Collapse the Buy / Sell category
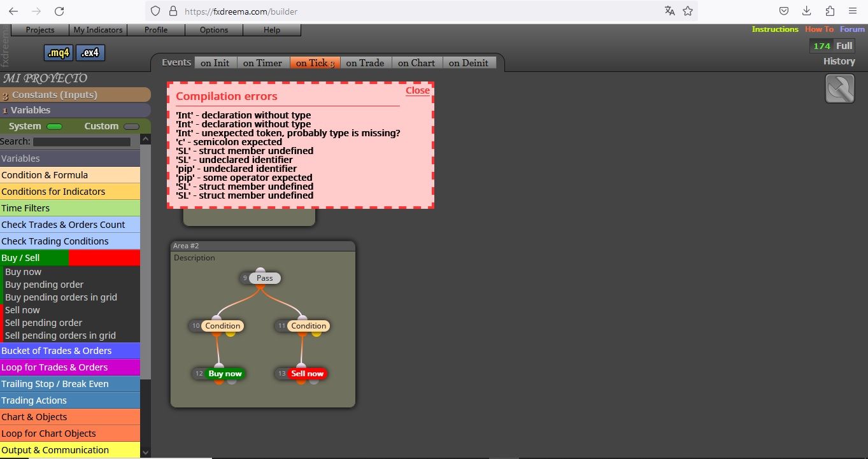The width and height of the screenshot is (868, 459). (x=70, y=258)
